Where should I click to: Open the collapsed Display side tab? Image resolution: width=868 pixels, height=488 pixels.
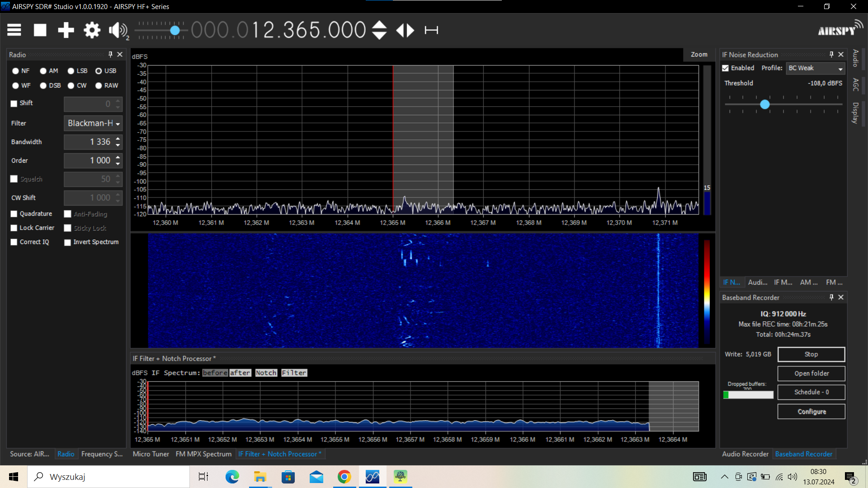pos(856,113)
